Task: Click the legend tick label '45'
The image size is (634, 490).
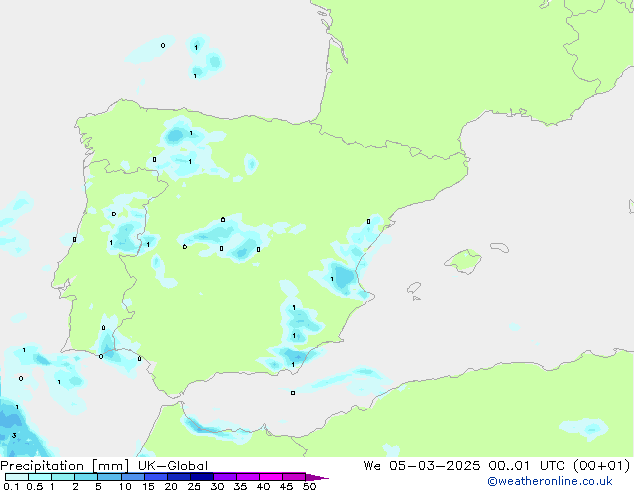Action: point(286,486)
